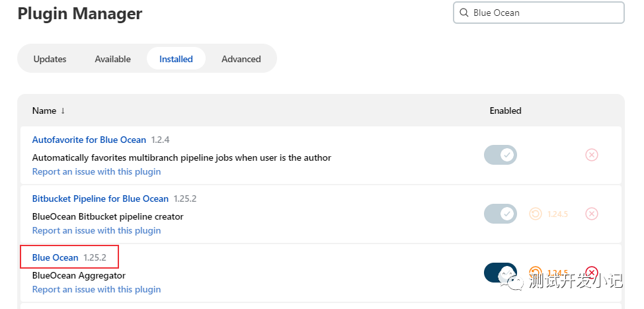
Task: Open the Available plugins tab
Action: click(112, 59)
